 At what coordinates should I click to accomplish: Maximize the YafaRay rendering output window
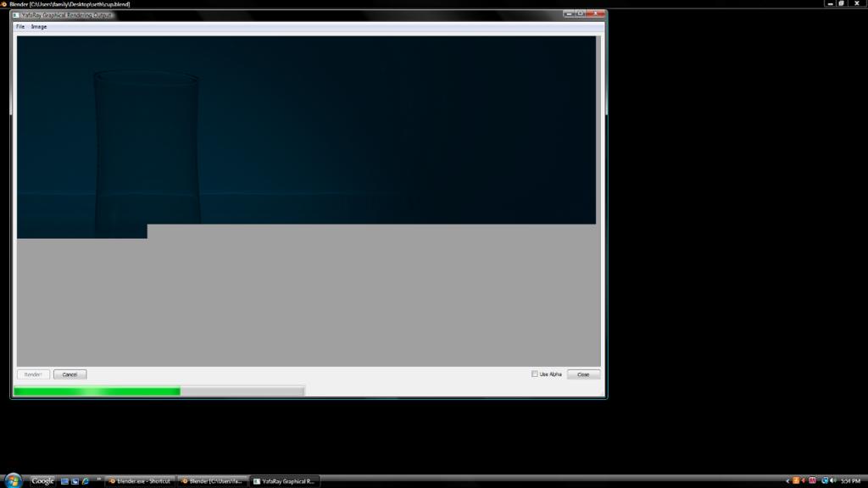click(580, 14)
